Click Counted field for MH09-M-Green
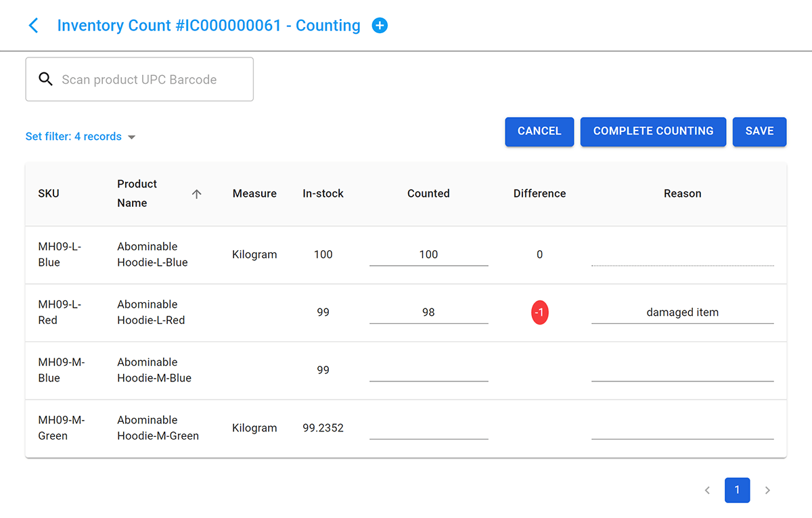This screenshot has width=812, height=518. click(428, 428)
